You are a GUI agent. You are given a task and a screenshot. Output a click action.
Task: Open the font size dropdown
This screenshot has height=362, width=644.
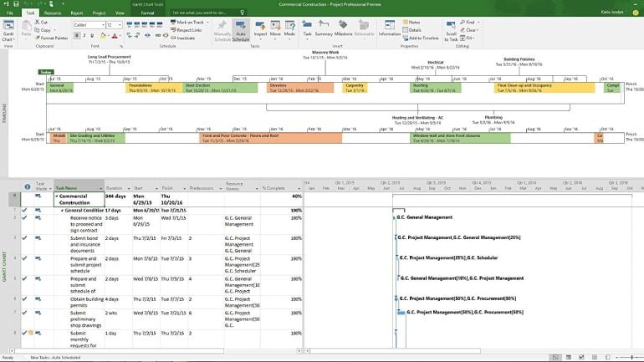(120, 25)
